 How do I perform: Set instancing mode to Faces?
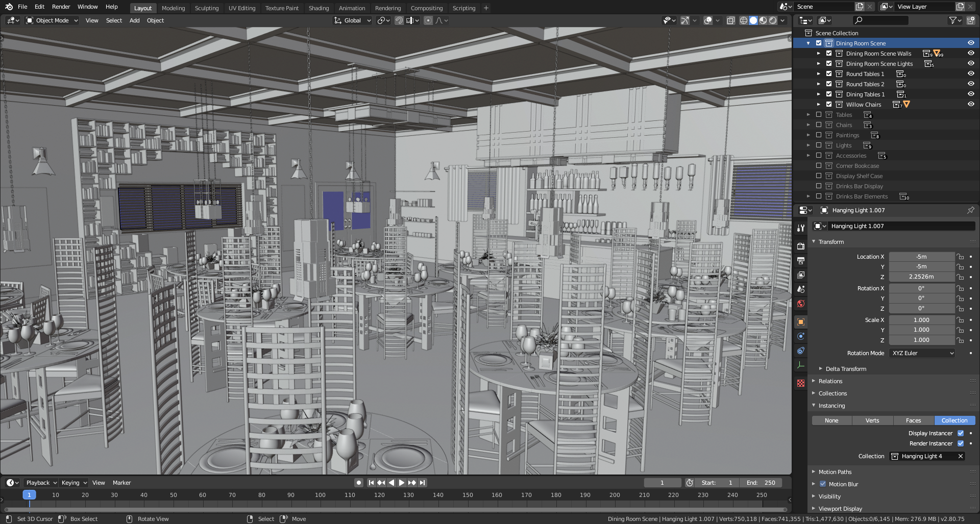click(x=913, y=420)
